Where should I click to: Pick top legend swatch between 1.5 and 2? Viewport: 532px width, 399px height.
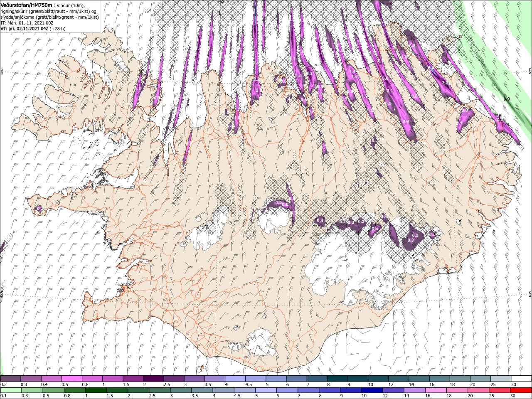pyautogui.click(x=133, y=378)
